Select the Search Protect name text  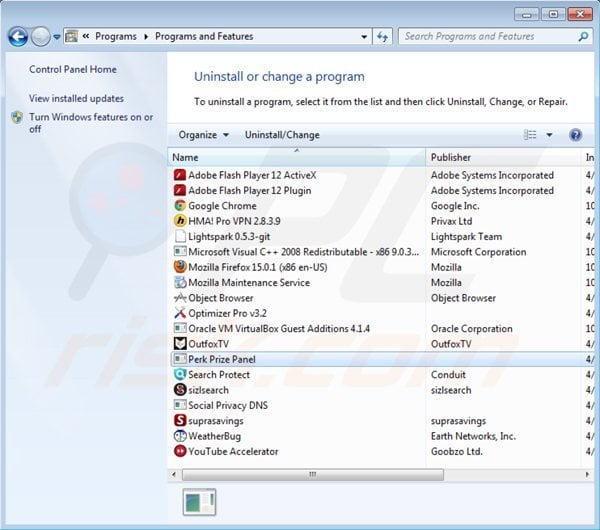click(219, 375)
